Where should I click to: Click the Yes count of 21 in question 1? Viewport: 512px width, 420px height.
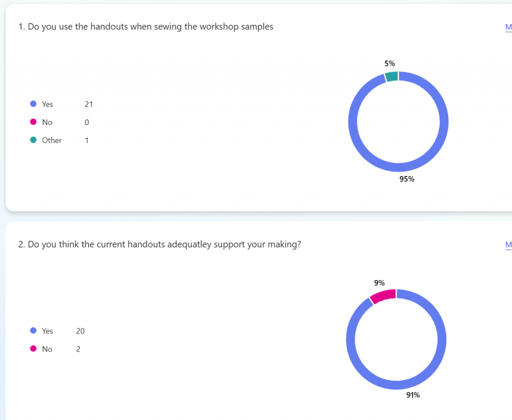88,104
